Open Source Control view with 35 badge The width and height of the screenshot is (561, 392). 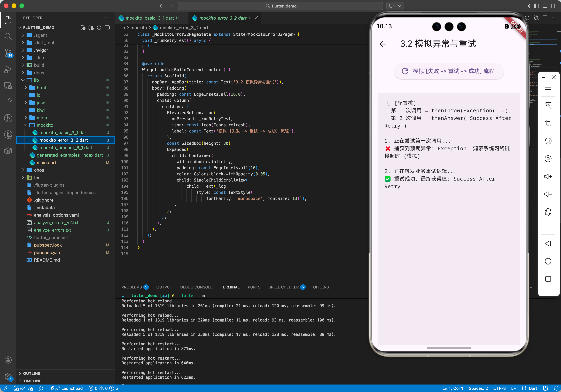[x=8, y=53]
